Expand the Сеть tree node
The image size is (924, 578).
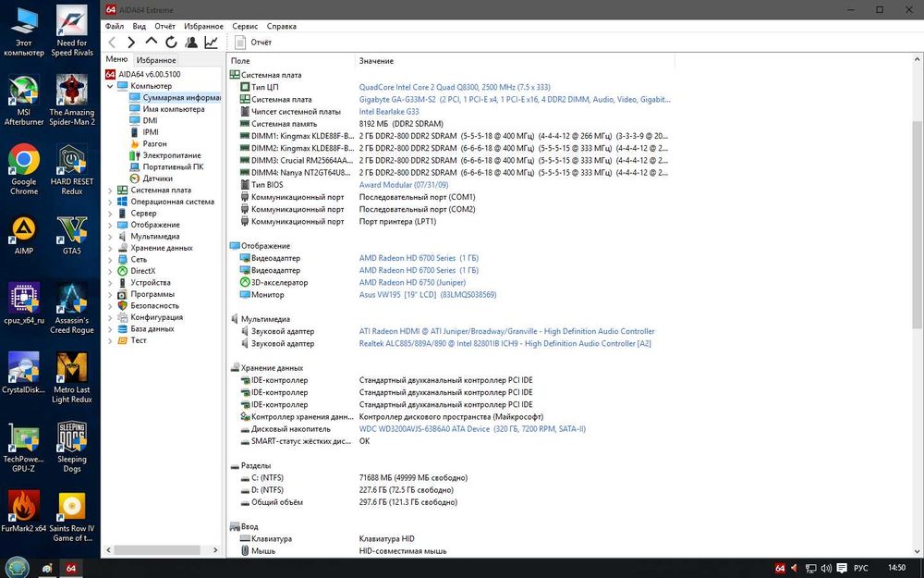point(110,260)
